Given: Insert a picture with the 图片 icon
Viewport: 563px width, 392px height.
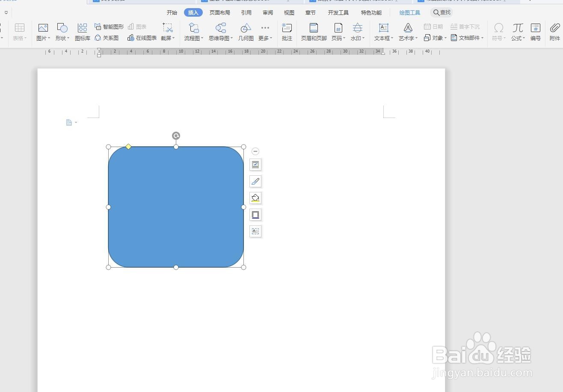Looking at the screenshot, I should pos(43,28).
